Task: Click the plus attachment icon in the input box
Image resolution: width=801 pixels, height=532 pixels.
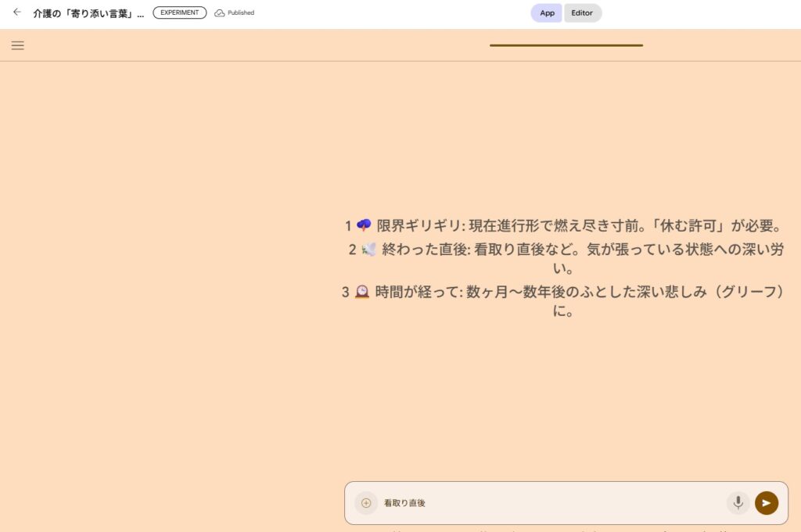Action: (366, 503)
